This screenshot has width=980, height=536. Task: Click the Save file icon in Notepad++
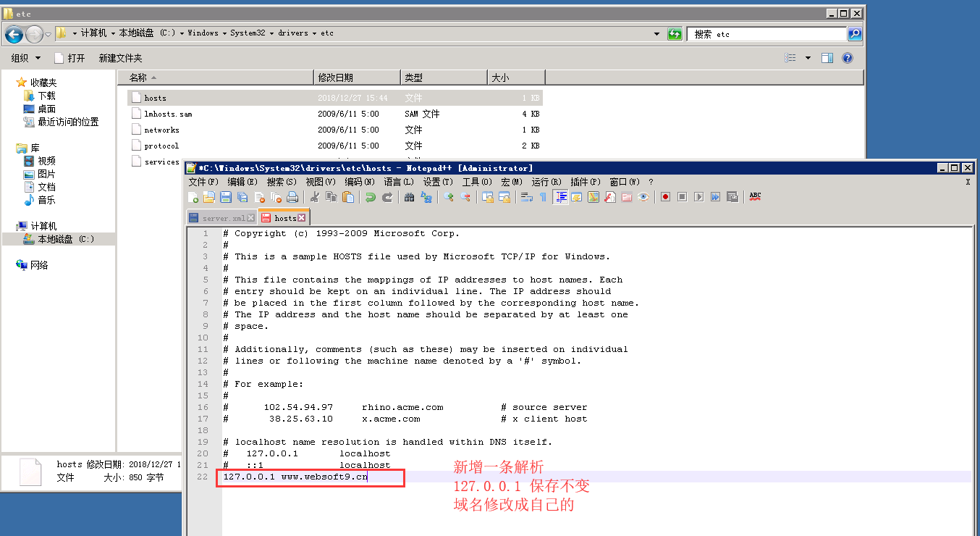point(226,197)
